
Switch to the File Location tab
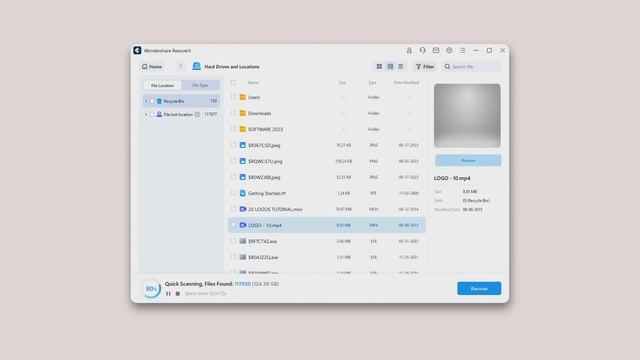click(162, 85)
